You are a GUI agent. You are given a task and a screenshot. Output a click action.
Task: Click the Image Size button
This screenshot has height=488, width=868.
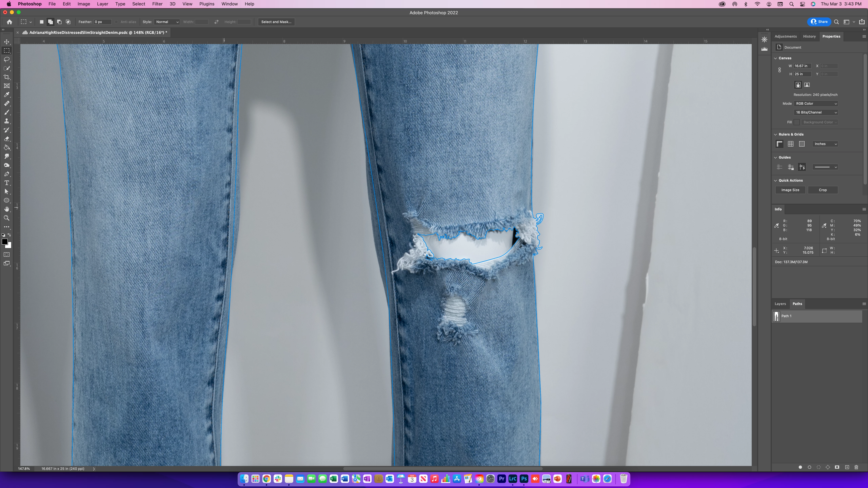pos(790,190)
